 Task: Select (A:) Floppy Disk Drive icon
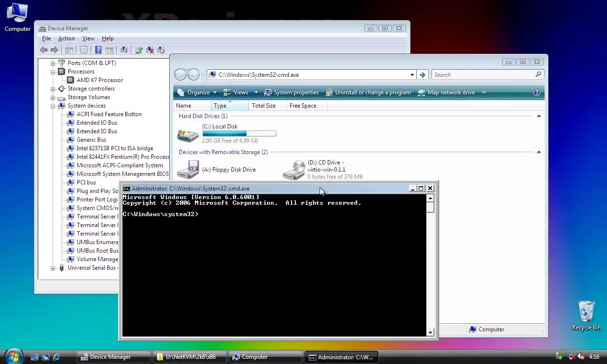188,170
